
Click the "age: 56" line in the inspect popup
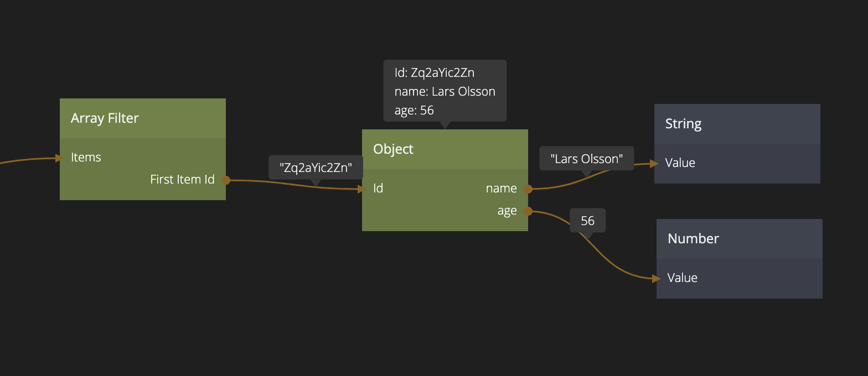click(414, 111)
